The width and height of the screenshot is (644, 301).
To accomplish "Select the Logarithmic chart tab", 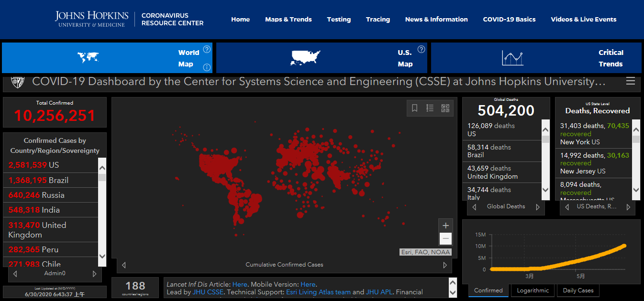I will coord(533,290).
